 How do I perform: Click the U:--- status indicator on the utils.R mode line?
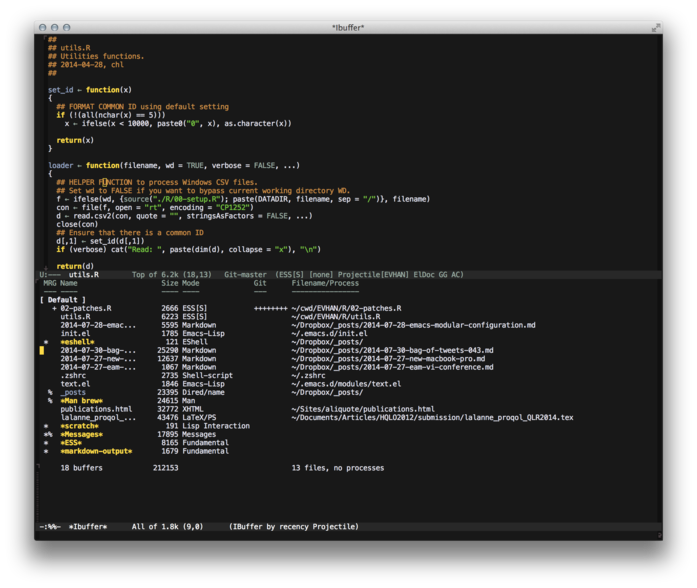52,274
